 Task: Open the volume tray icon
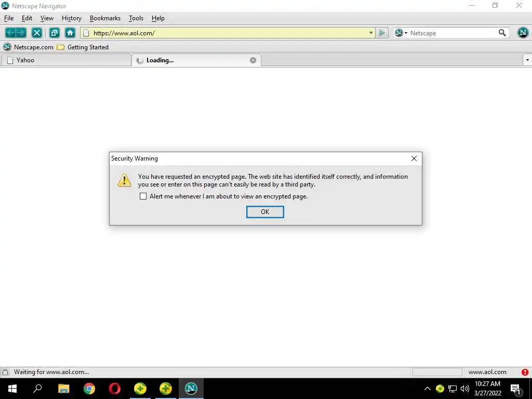click(x=465, y=389)
